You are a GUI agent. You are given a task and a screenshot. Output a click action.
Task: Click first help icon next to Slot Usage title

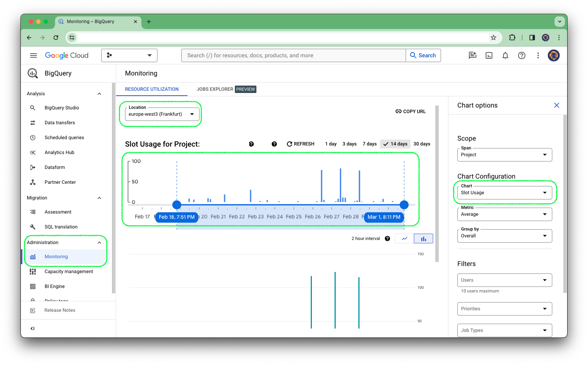click(x=252, y=144)
